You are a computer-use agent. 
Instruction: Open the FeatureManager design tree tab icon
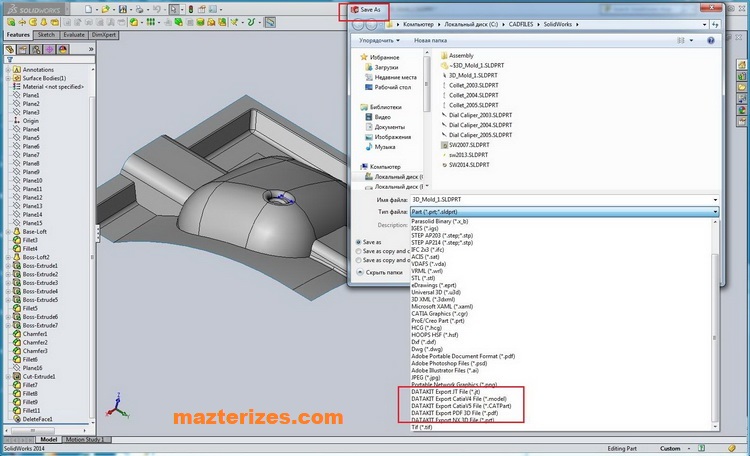coord(10,48)
